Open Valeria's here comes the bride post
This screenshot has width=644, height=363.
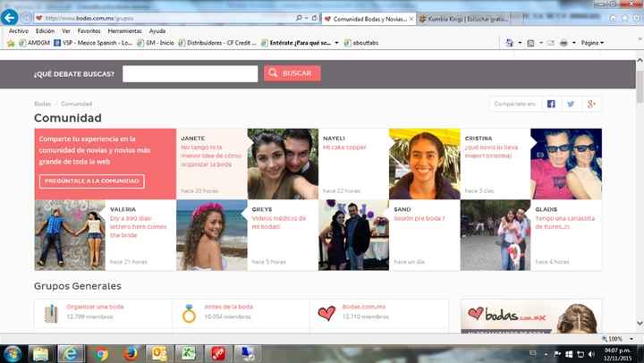(x=138, y=227)
